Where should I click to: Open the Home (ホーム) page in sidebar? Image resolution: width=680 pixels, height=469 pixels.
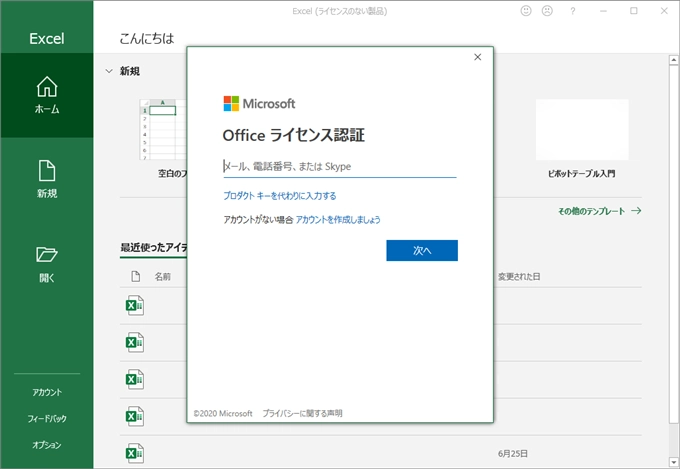tap(47, 95)
